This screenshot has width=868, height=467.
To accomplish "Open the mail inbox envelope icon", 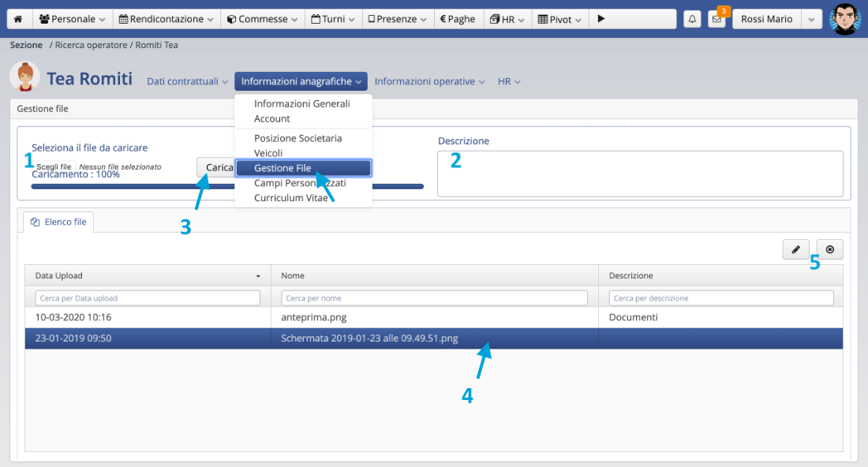I will pyautogui.click(x=716, y=20).
